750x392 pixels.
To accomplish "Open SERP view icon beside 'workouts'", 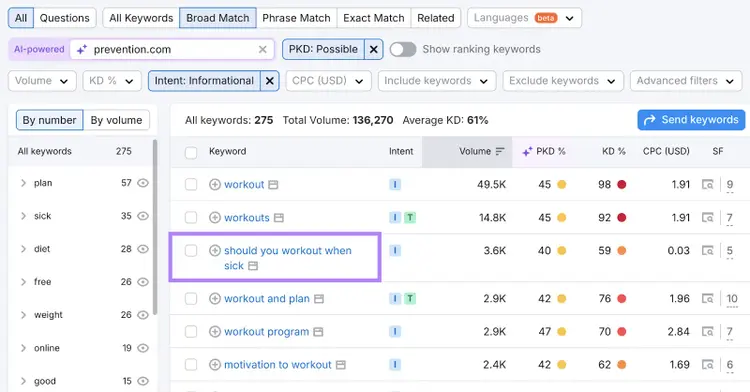I will point(279,218).
